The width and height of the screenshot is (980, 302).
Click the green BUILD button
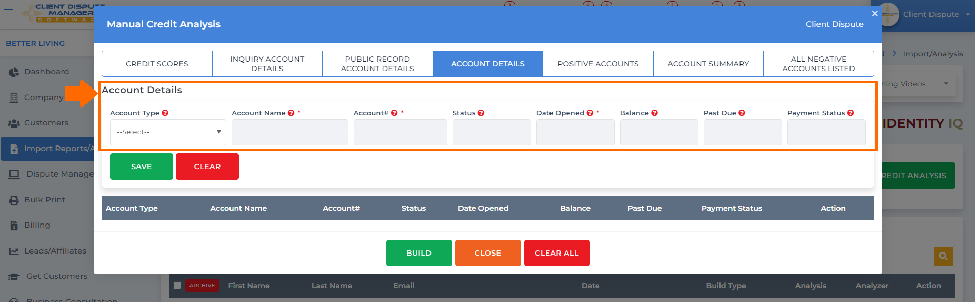tap(419, 253)
